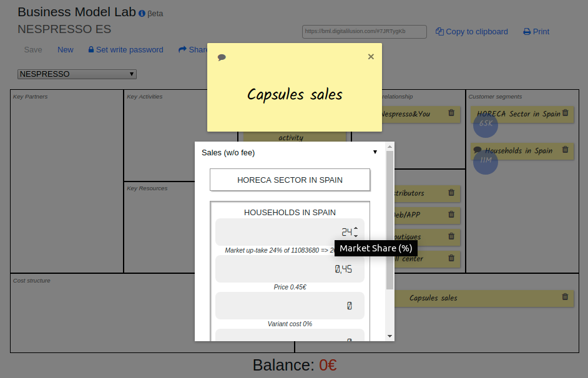Image resolution: width=588 pixels, height=378 pixels.
Task: Click the HOUSEHOLDS IN SPAIN heading
Action: point(290,213)
